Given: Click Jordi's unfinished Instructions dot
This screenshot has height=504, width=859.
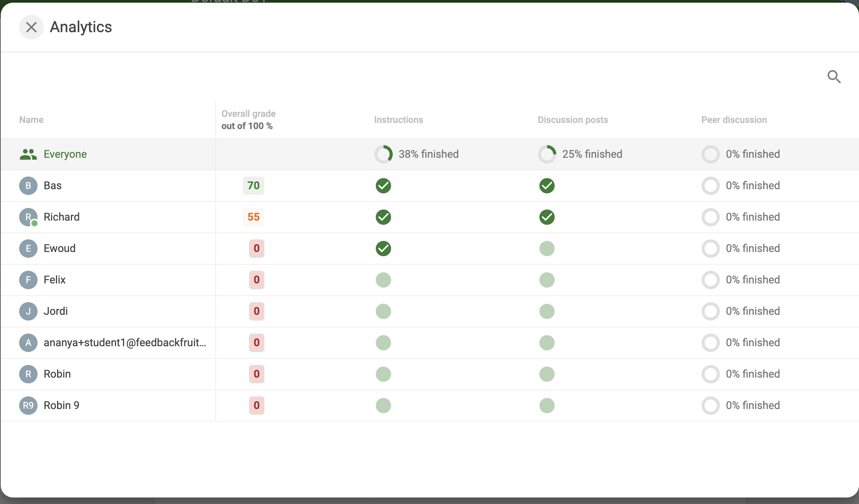Looking at the screenshot, I should (384, 311).
